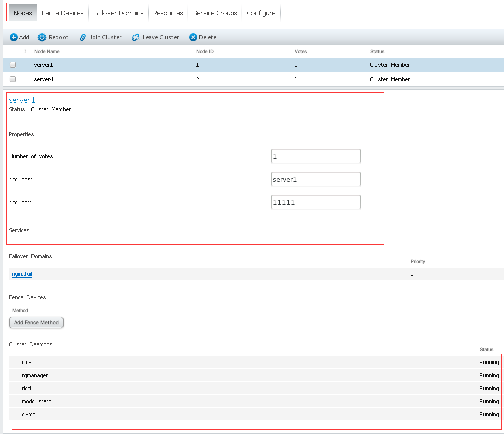
Task: Click the Node Name column header
Action: pos(47,52)
